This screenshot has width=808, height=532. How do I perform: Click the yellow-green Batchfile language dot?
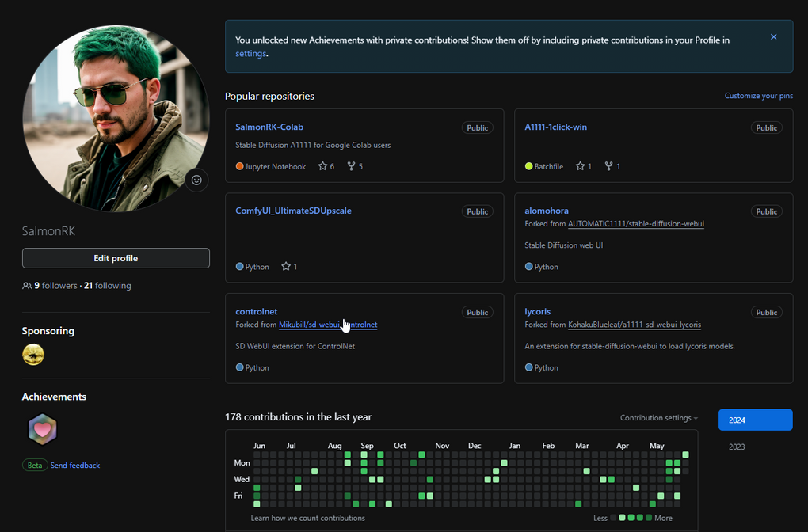(x=528, y=165)
